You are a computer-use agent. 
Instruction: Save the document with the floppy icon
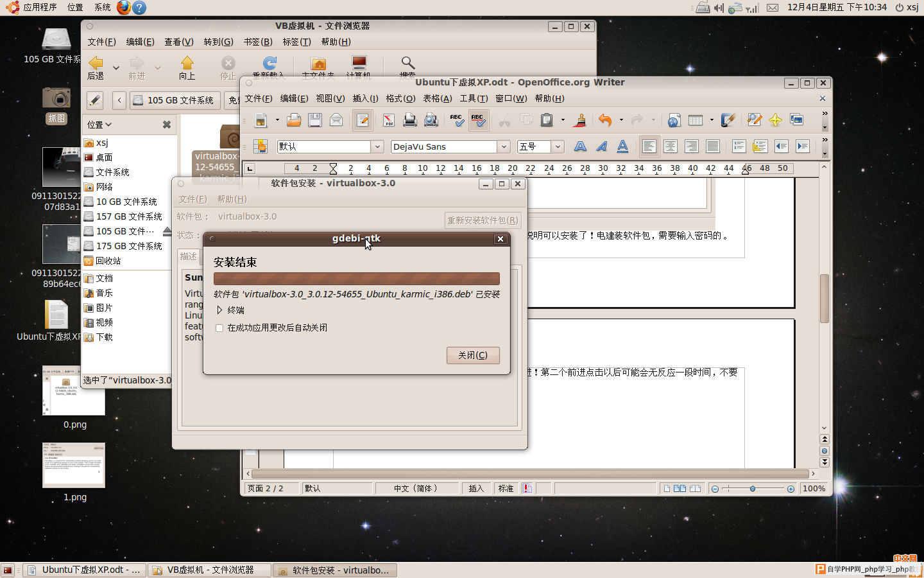click(314, 120)
